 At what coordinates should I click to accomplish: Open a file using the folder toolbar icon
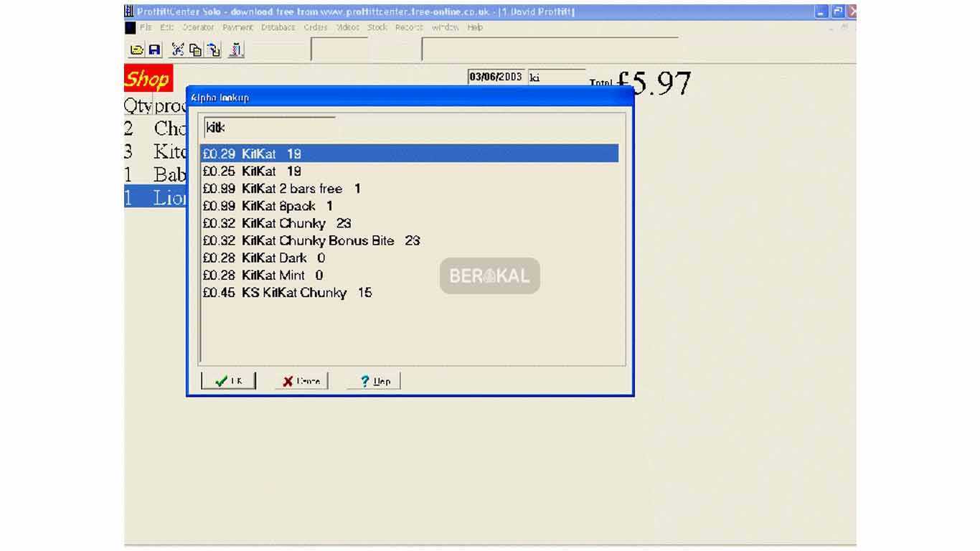point(138,50)
